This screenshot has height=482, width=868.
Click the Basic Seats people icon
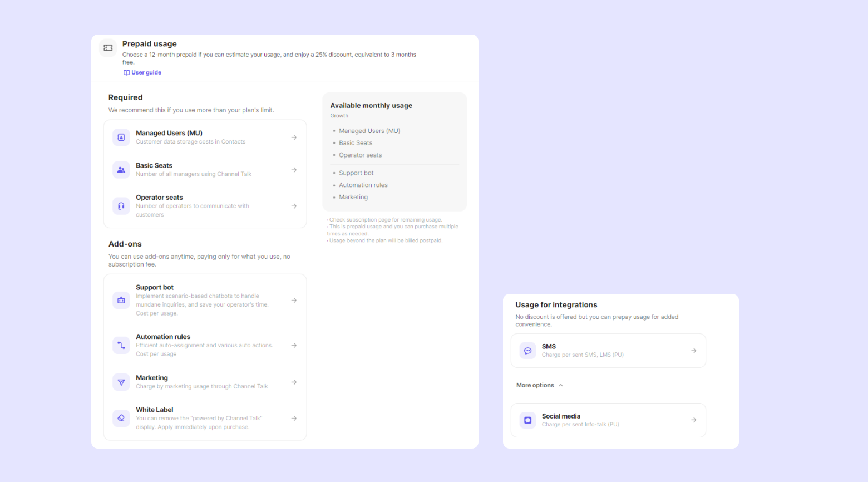click(x=121, y=170)
